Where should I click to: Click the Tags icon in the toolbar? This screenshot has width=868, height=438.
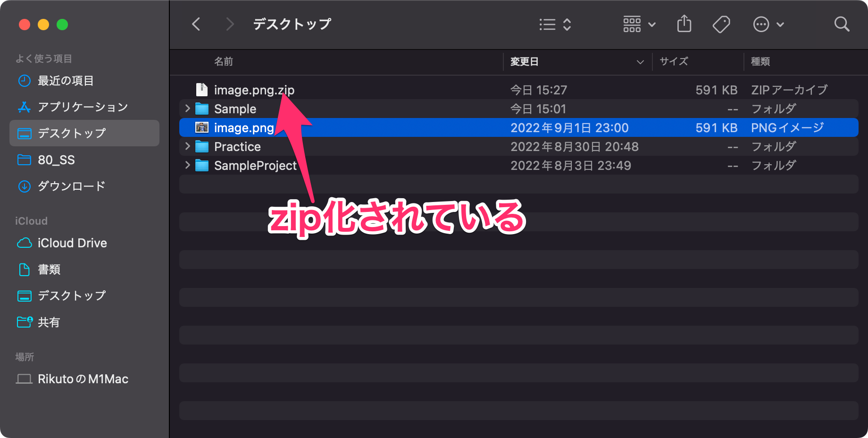(721, 24)
